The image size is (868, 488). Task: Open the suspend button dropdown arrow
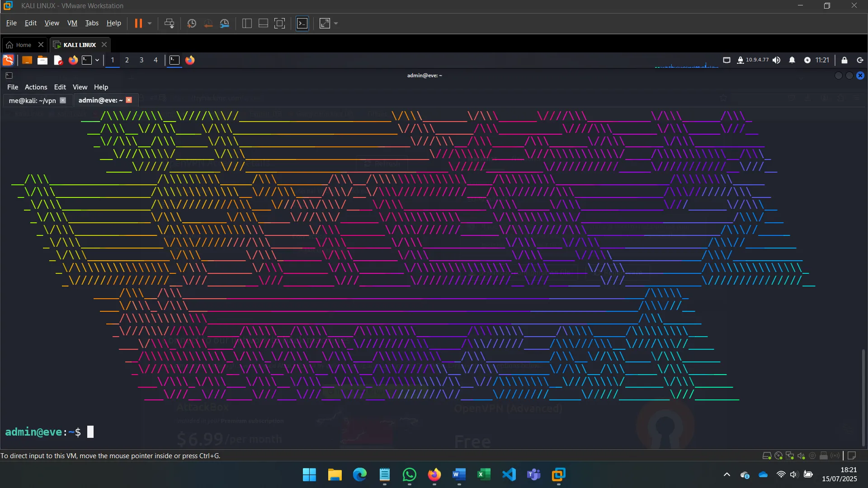click(x=149, y=23)
